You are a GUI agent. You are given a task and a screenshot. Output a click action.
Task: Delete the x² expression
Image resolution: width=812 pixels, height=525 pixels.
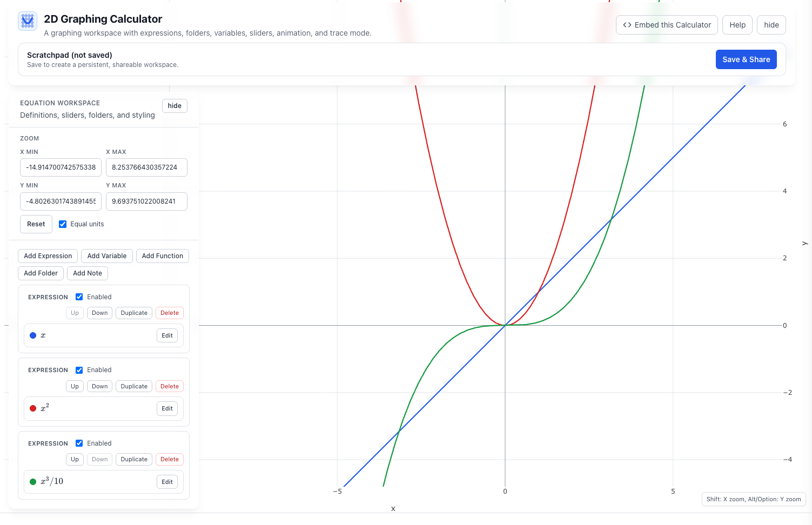click(x=170, y=386)
